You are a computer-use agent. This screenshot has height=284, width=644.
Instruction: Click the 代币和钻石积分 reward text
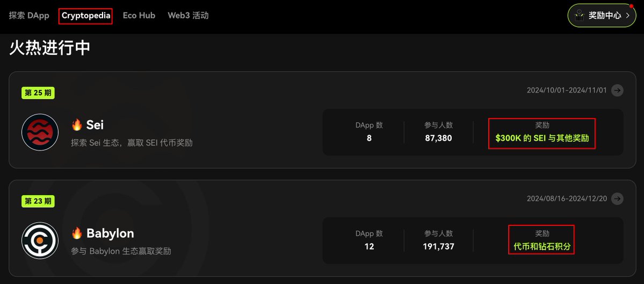tap(541, 246)
